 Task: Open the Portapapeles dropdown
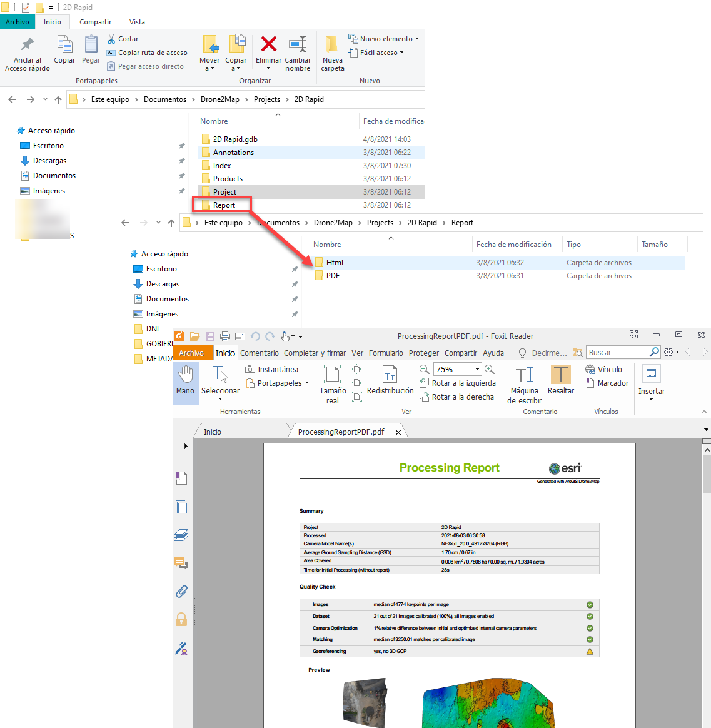coord(277,383)
